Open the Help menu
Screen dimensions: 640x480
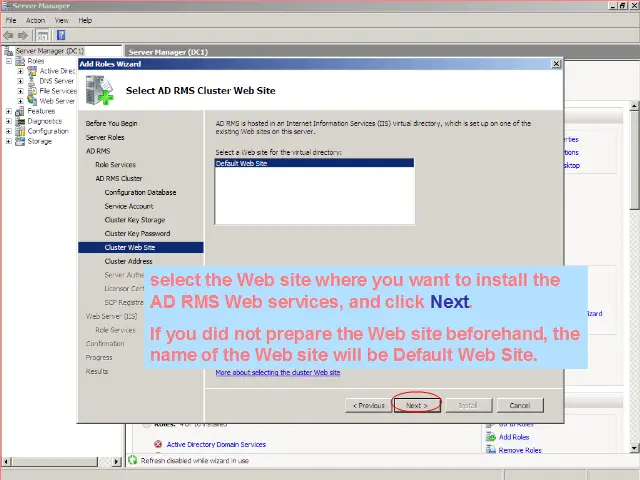click(x=85, y=20)
